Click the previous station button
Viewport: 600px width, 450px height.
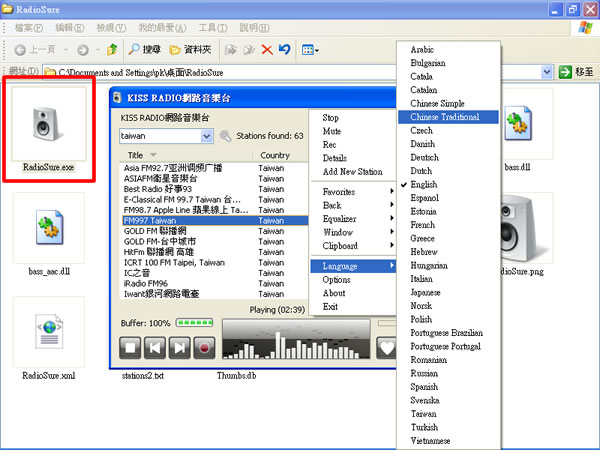click(155, 347)
